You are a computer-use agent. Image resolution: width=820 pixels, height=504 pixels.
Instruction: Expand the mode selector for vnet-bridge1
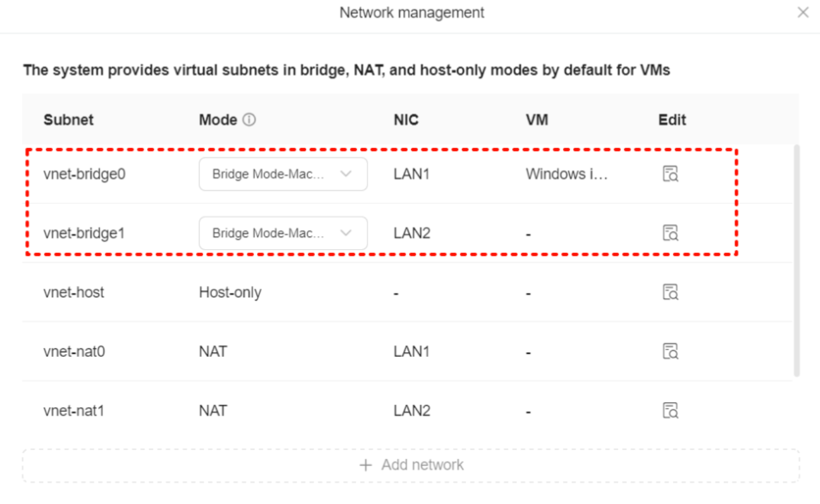[x=283, y=233]
